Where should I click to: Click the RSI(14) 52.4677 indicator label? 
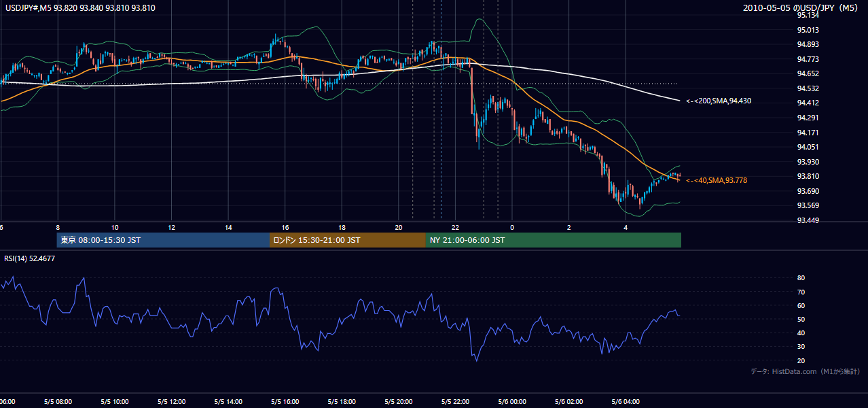tap(30, 258)
